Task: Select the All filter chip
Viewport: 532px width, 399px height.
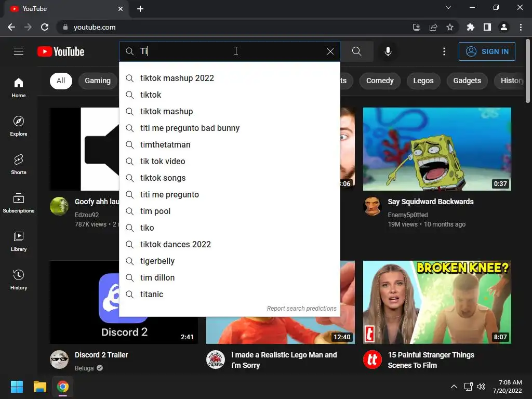Action: (x=61, y=81)
